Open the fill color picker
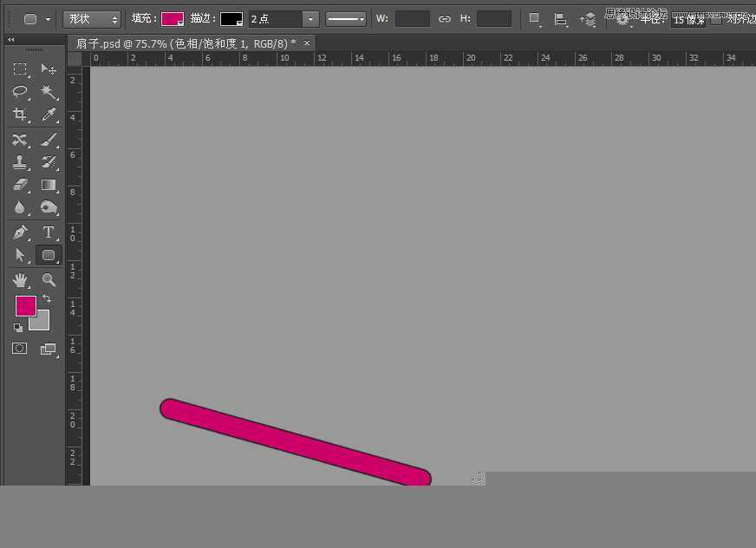The height and width of the screenshot is (548, 756). point(173,19)
